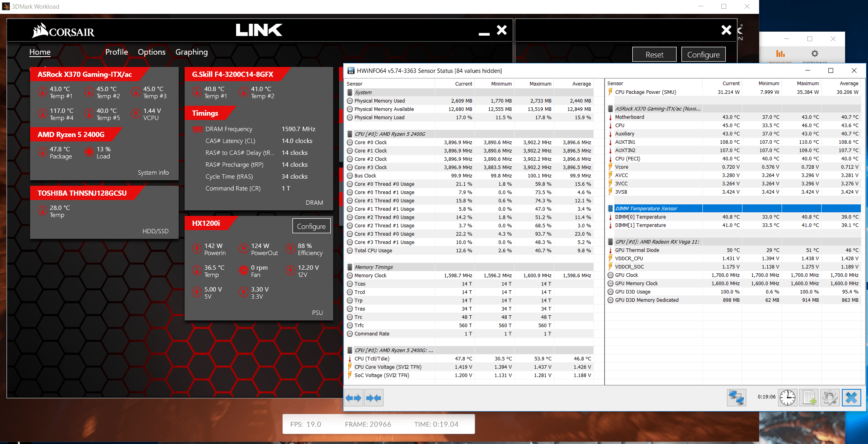Collapse the System sensor group header
Image resolution: width=868 pixels, height=444 pixels.
click(x=470, y=92)
